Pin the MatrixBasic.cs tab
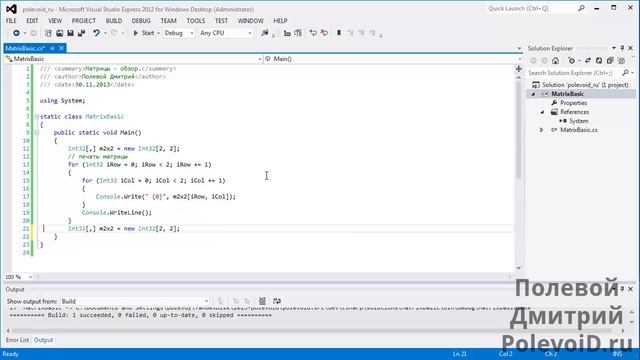The height and width of the screenshot is (360, 640). (x=53, y=48)
